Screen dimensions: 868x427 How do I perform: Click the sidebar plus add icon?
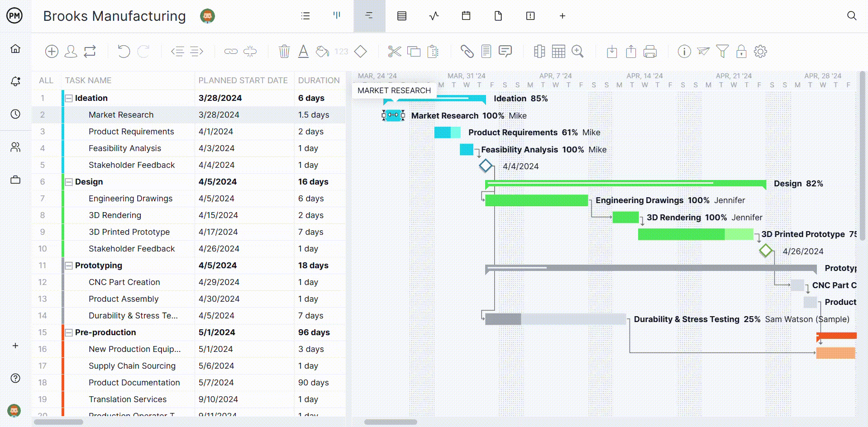click(x=15, y=346)
